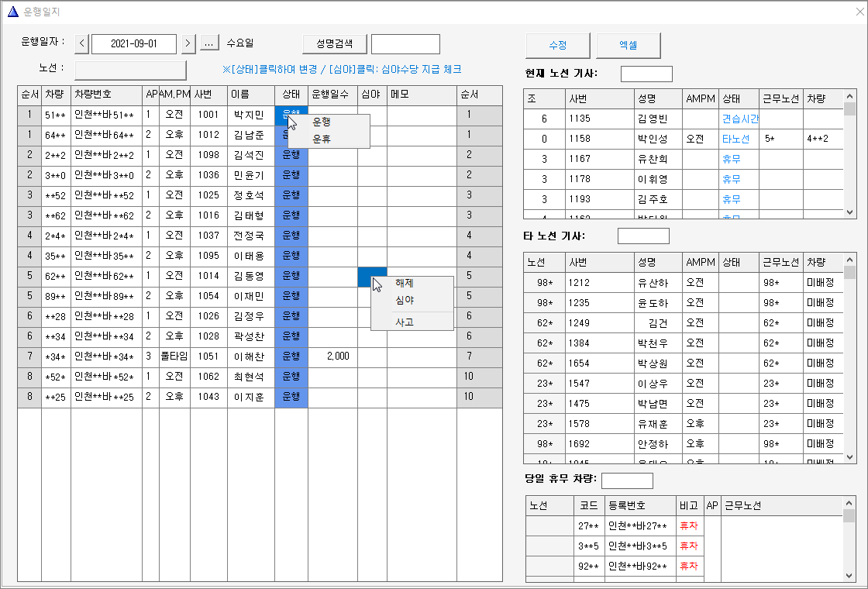The image size is (868, 589).
Task: Click the 풀타임 cell
Action: 174,356
